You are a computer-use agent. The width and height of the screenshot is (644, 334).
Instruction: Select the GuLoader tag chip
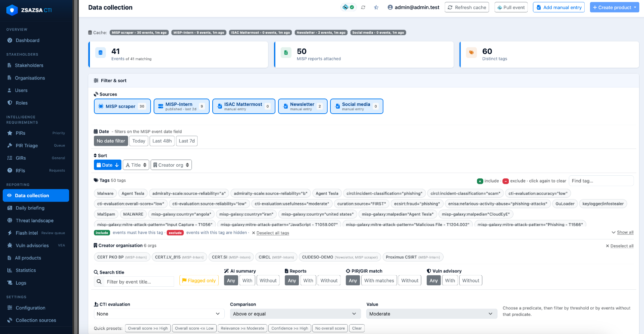pyautogui.click(x=565, y=204)
